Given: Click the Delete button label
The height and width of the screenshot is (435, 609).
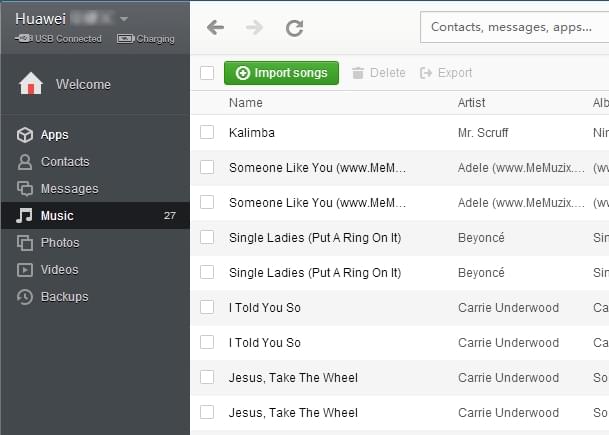Looking at the screenshot, I should point(388,73).
